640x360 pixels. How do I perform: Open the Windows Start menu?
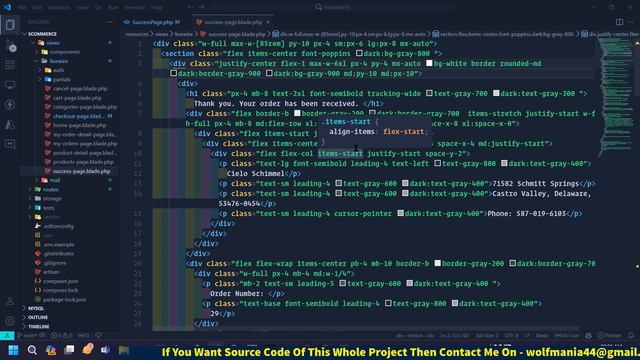13,350
